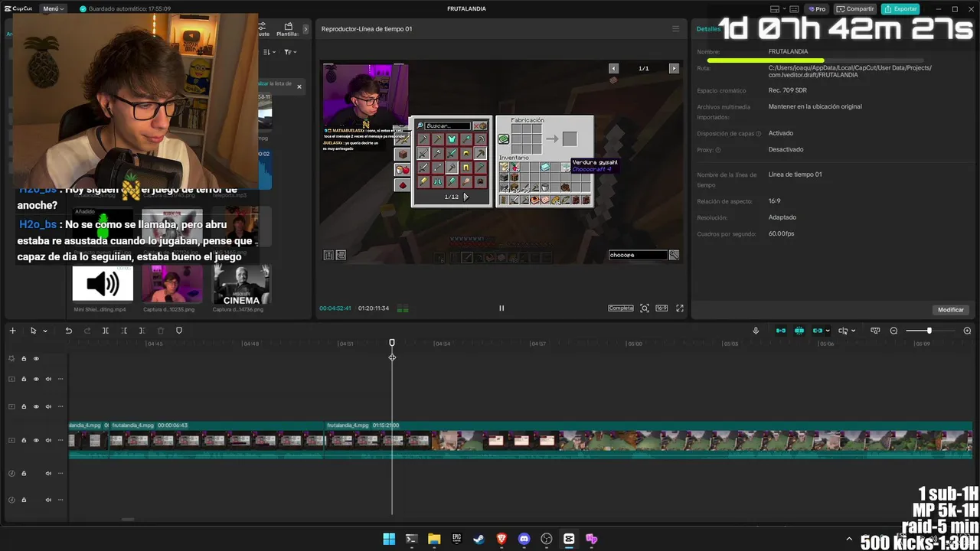This screenshot has width=980, height=551.
Task: Expand more media tabs with the chevron arrow
Action: pos(306,29)
